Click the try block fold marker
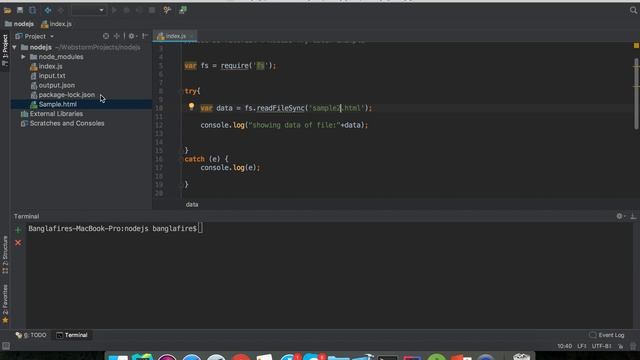The width and height of the screenshot is (640, 360). 180,91
